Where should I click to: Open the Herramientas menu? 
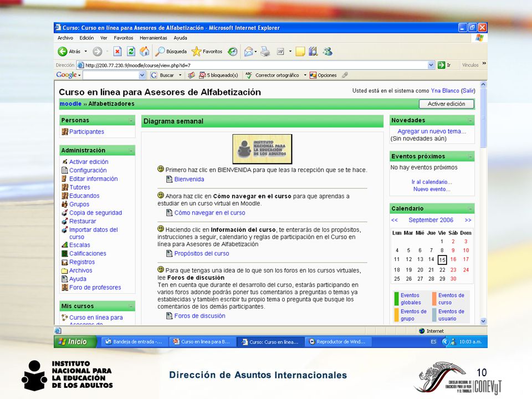(154, 38)
